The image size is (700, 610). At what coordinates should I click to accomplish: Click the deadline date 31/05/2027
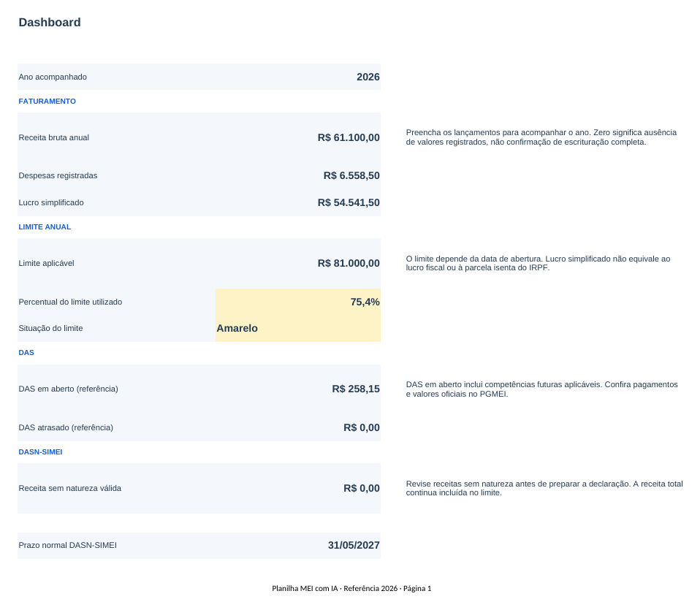point(354,545)
